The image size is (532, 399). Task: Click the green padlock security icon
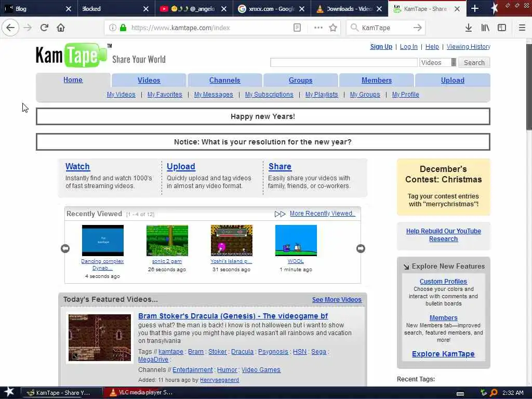click(123, 28)
